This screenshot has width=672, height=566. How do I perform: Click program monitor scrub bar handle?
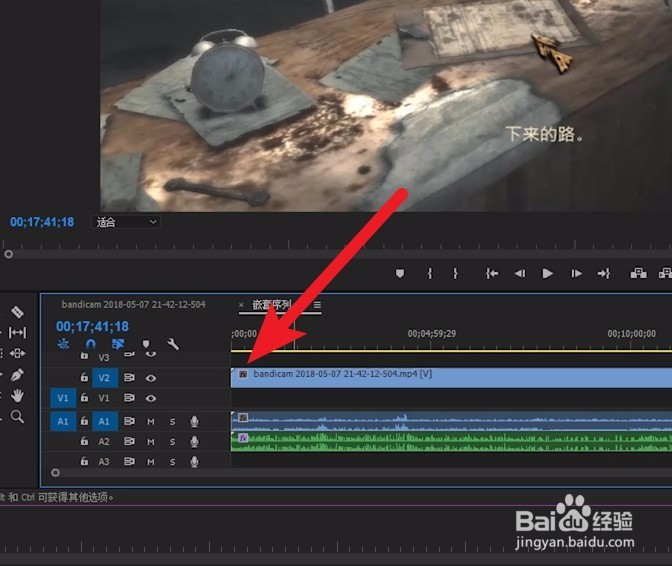9,254
